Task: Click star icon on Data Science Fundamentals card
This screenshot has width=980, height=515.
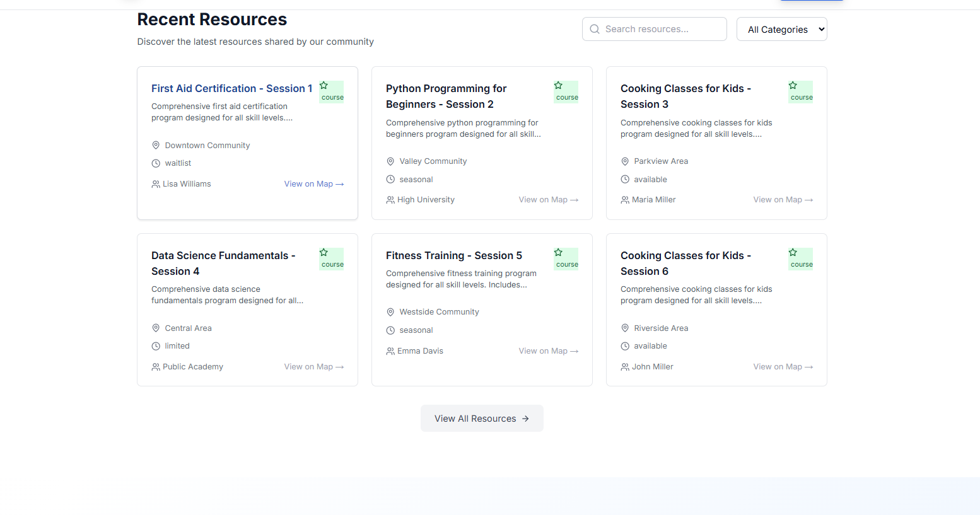Action: [324, 253]
